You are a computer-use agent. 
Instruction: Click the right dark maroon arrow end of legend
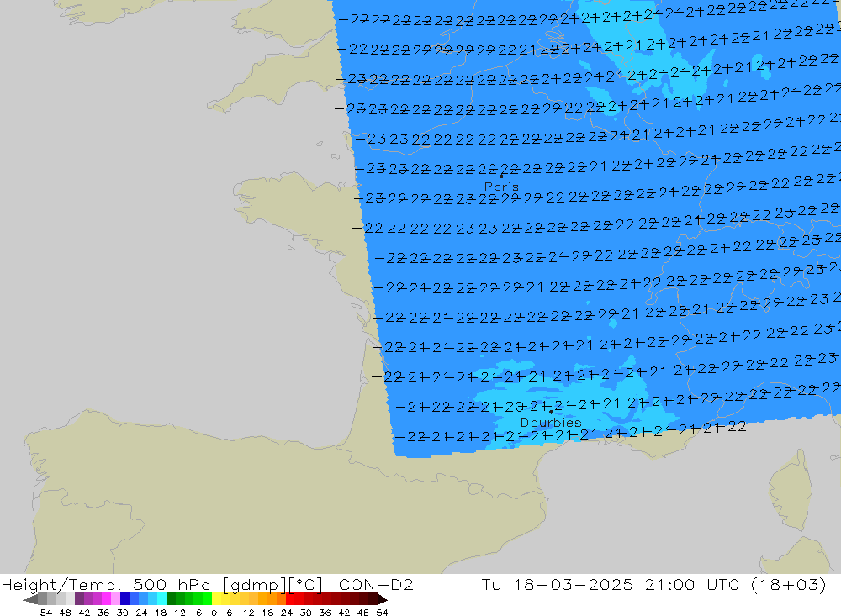(383, 599)
